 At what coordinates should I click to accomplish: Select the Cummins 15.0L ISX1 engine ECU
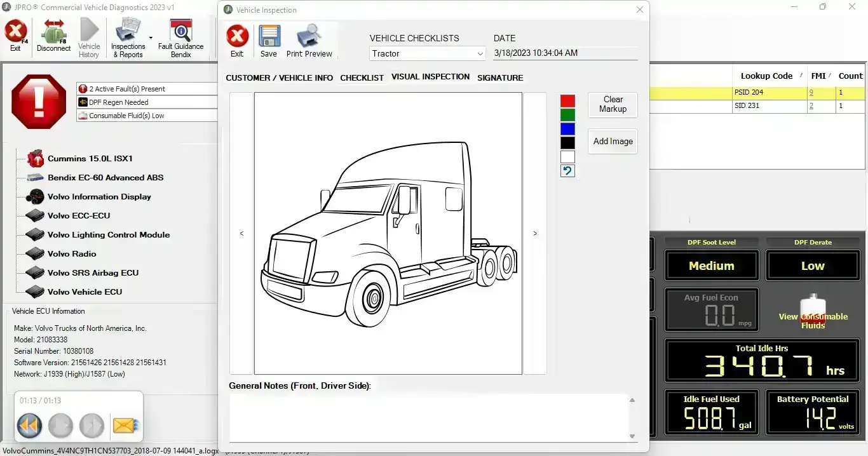(90, 159)
